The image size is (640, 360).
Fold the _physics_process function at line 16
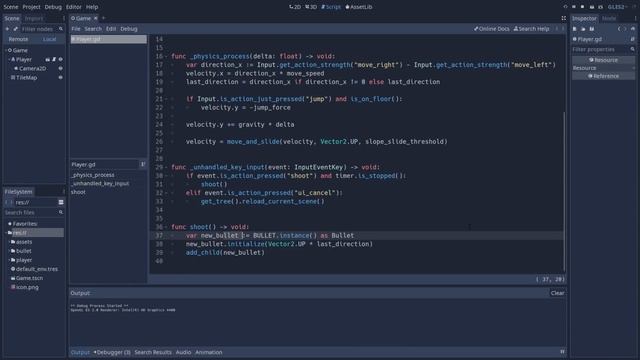click(167, 56)
